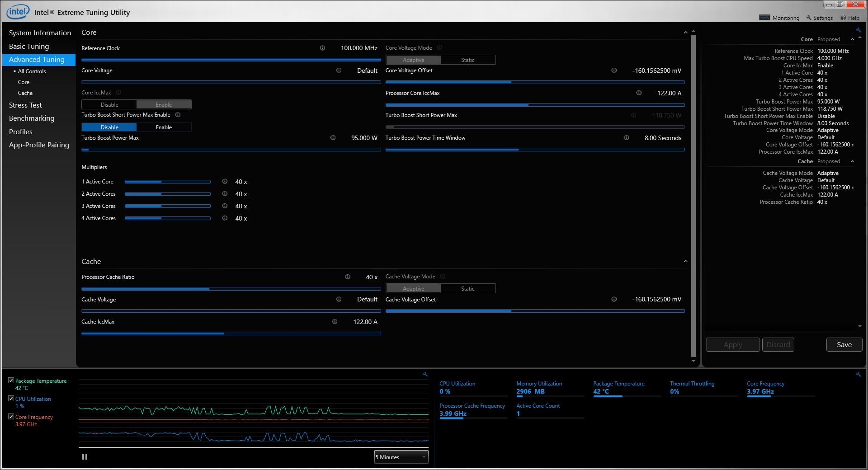
Task: Open Stress Test page
Action: [25, 105]
